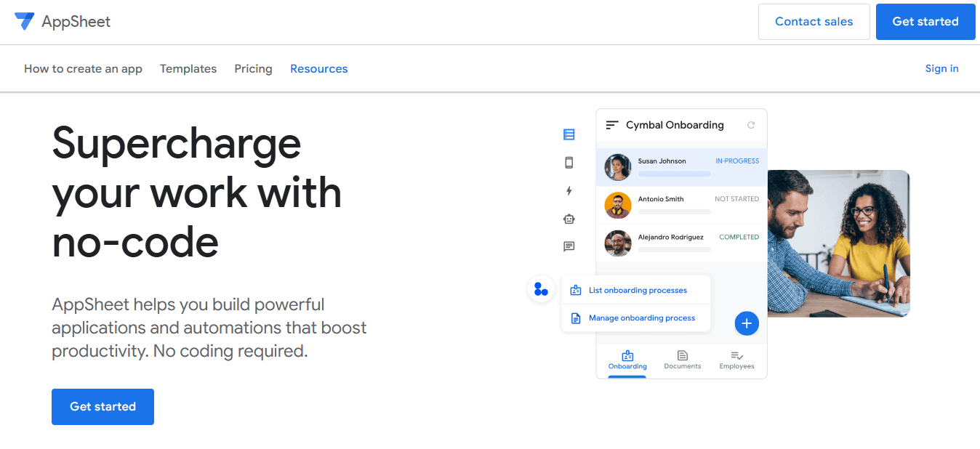Select List onboarding processes option
Image resolution: width=980 pixels, height=449 pixels.
[636, 290]
